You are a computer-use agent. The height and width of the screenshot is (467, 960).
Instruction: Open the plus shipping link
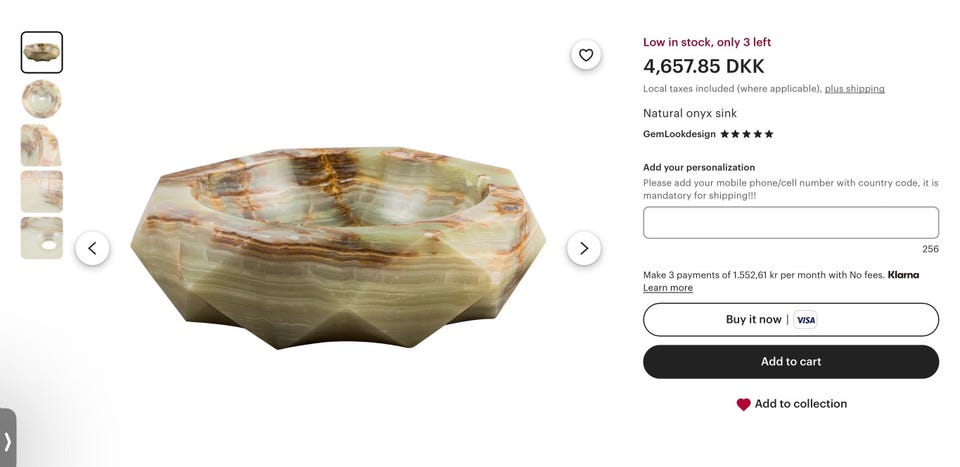(x=854, y=89)
